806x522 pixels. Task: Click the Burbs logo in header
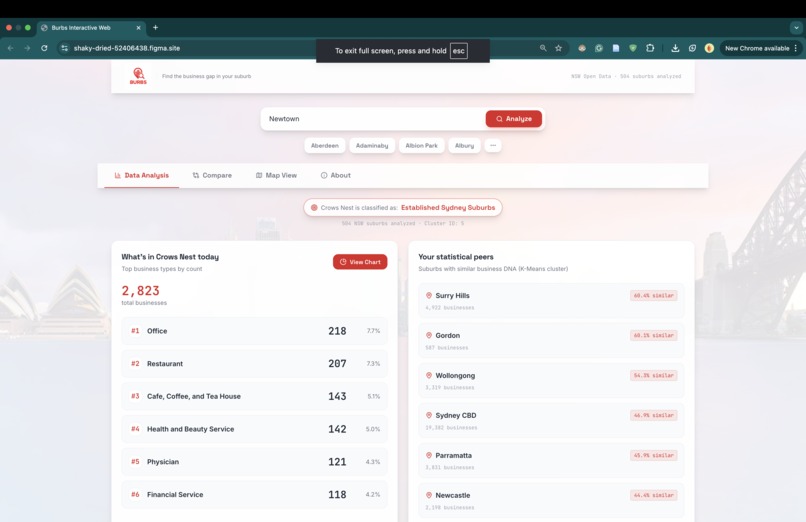pyautogui.click(x=138, y=76)
